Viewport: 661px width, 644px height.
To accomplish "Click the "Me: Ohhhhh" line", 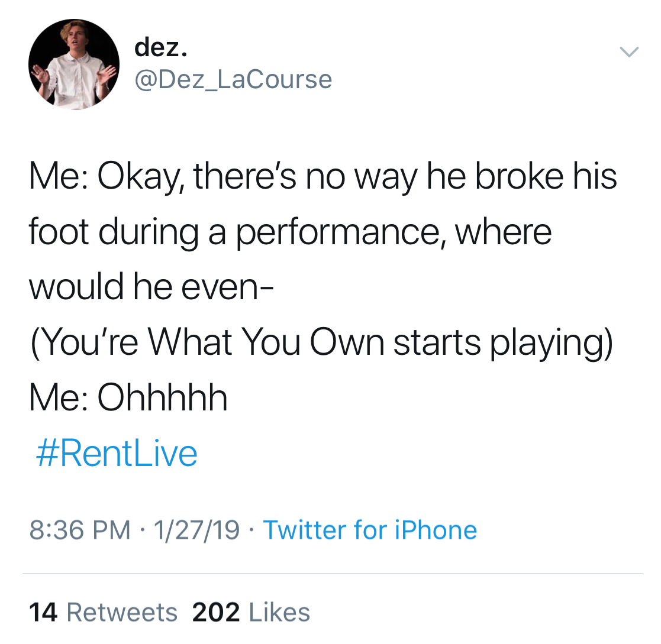I will pos(128,397).
